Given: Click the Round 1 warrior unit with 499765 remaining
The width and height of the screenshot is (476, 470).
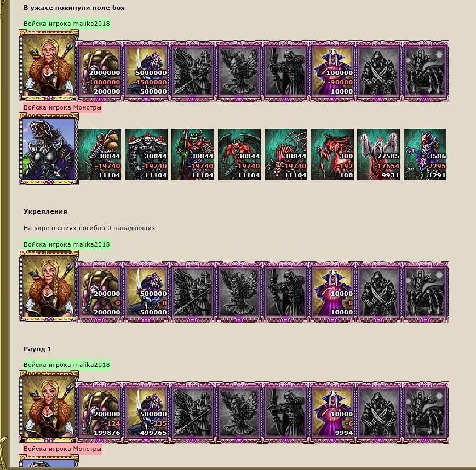Looking at the screenshot, I should [146, 413].
